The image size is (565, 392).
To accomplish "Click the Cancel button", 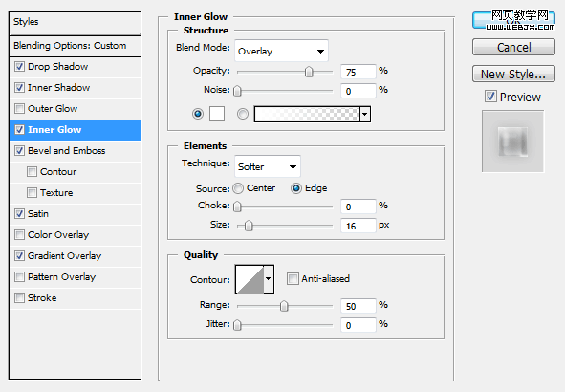I will click(513, 47).
